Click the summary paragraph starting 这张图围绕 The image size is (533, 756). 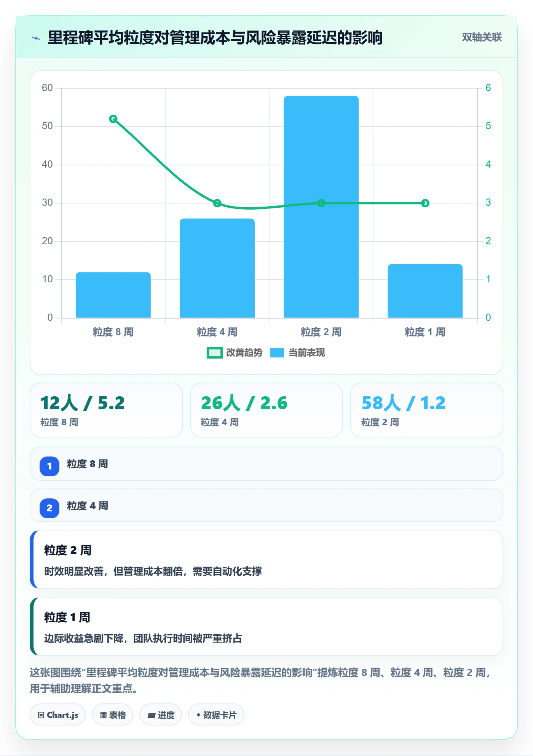(x=260, y=681)
